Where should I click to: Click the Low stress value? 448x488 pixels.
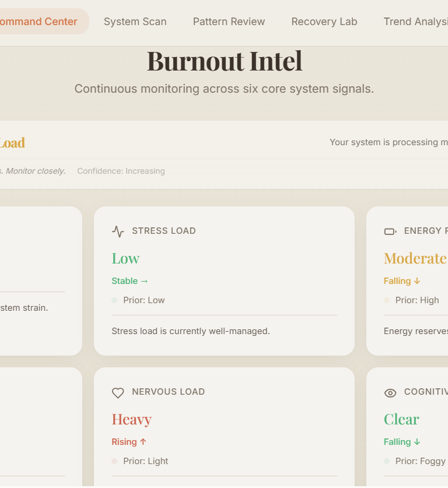125,258
